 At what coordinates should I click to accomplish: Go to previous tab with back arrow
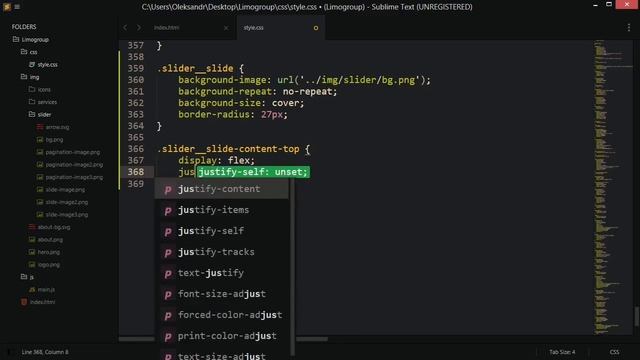pyautogui.click(x=125, y=27)
